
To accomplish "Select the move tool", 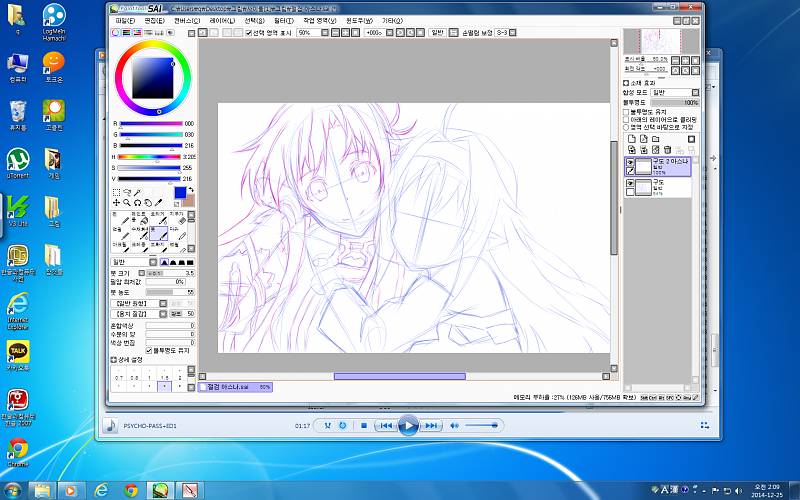I will (117, 203).
